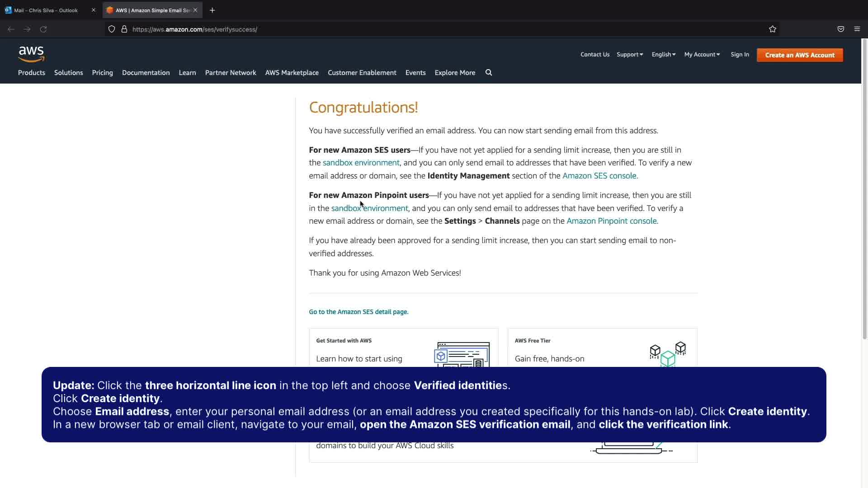Open a new browser tab
The image size is (868, 488).
point(212,10)
